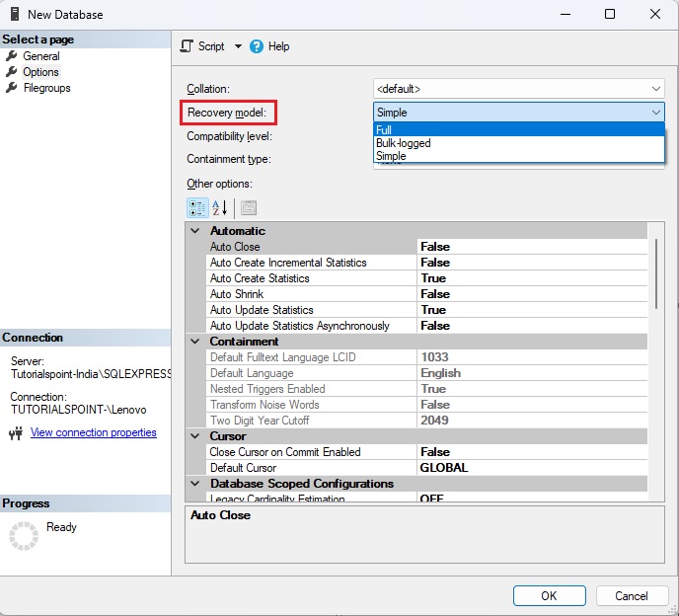679x616 pixels.
Task: Open View connection properties link
Action: 93,432
